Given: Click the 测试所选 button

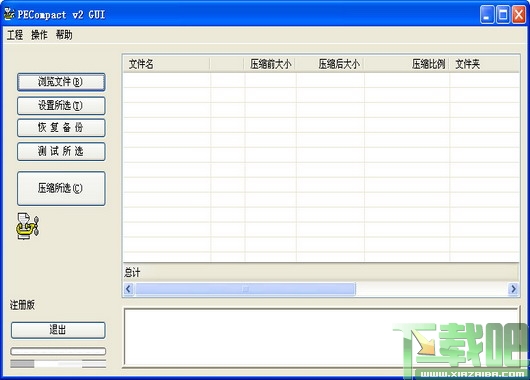Looking at the screenshot, I should [x=61, y=151].
